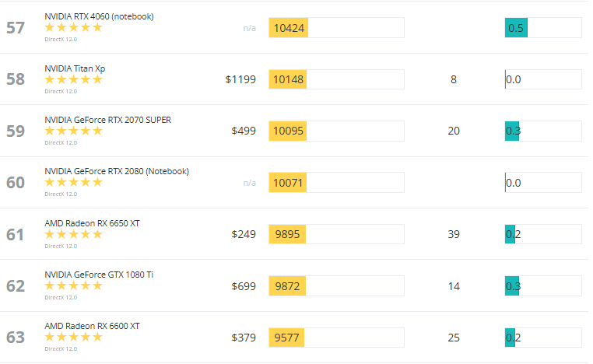Click the stars under GTX 1080 Ti
This screenshot has width=593, height=364.
(73, 285)
